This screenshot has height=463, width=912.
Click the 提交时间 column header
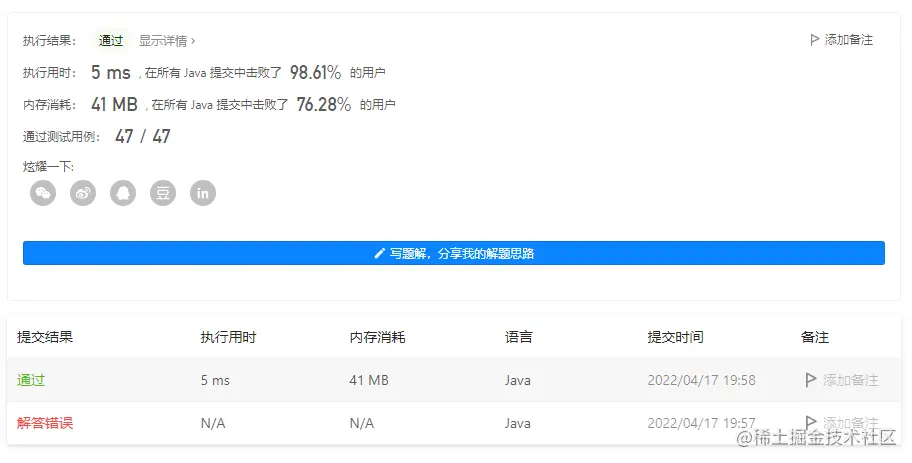click(x=675, y=337)
